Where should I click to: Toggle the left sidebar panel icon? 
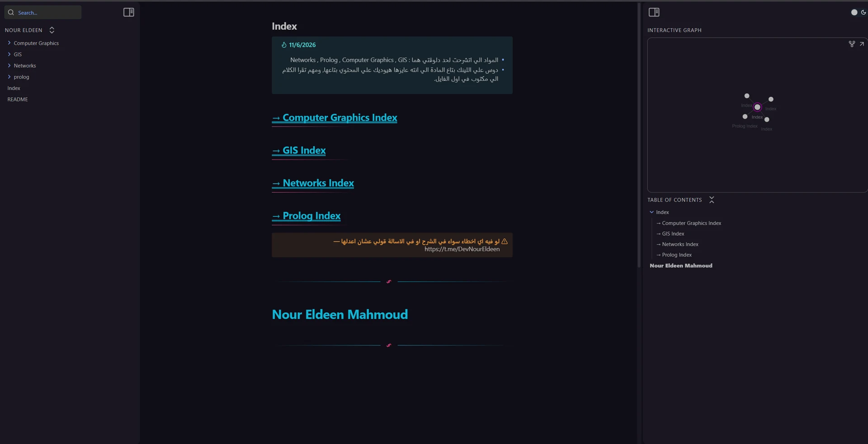pyautogui.click(x=128, y=12)
